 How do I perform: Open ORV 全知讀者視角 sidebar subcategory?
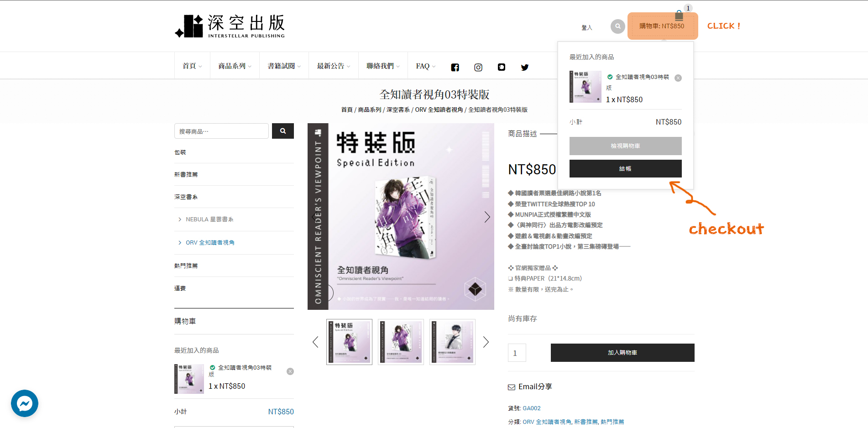[x=210, y=243]
